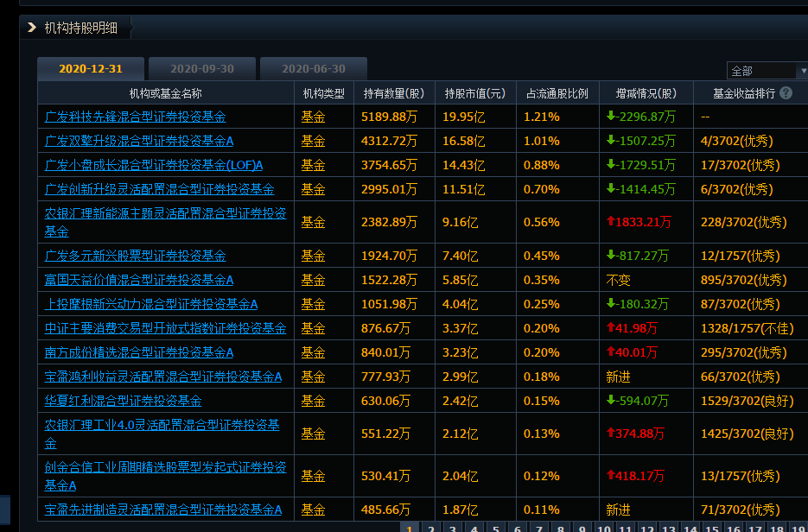The image size is (808, 532).
Task: Click the 机构类型 column header
Action: point(323,93)
